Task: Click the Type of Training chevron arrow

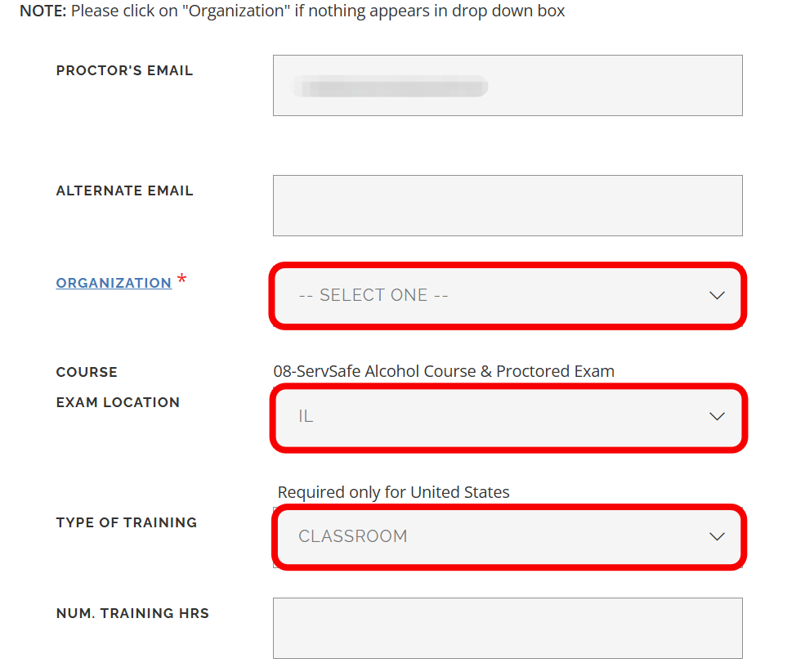Action: click(717, 536)
